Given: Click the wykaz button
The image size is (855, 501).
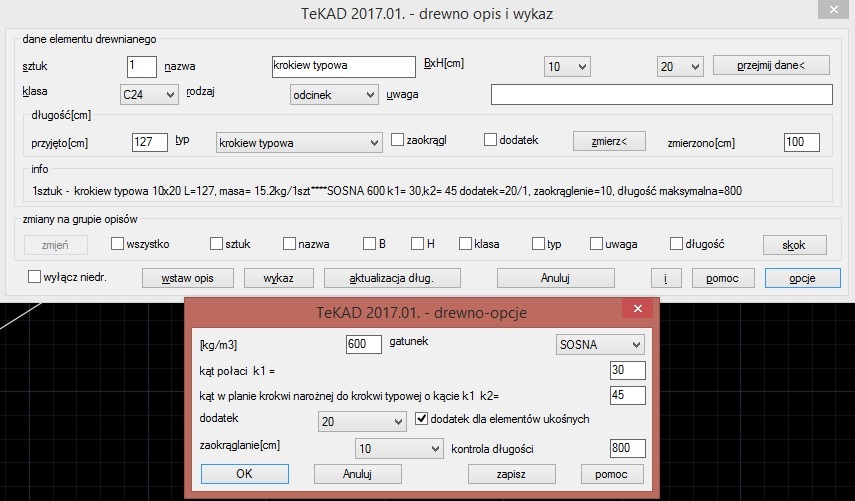Looking at the screenshot, I should [279, 278].
